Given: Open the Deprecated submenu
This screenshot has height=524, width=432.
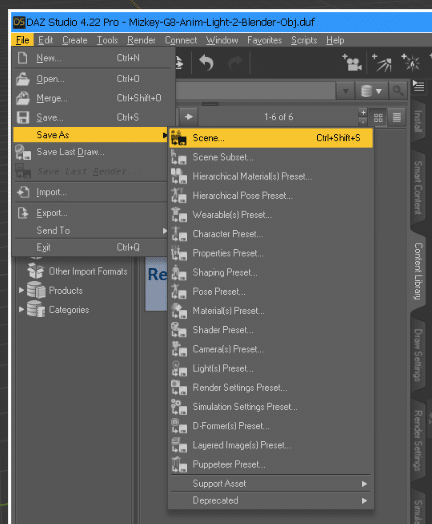Looking at the screenshot, I should [x=270, y=501].
